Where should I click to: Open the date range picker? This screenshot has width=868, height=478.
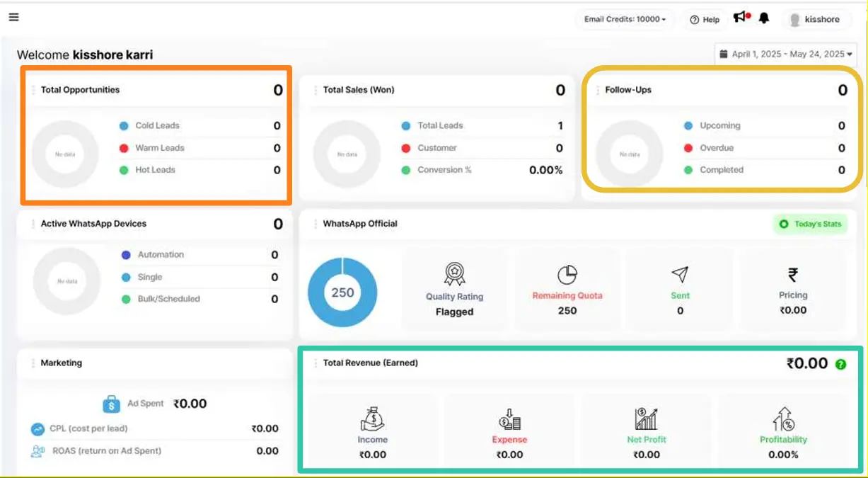[785, 54]
